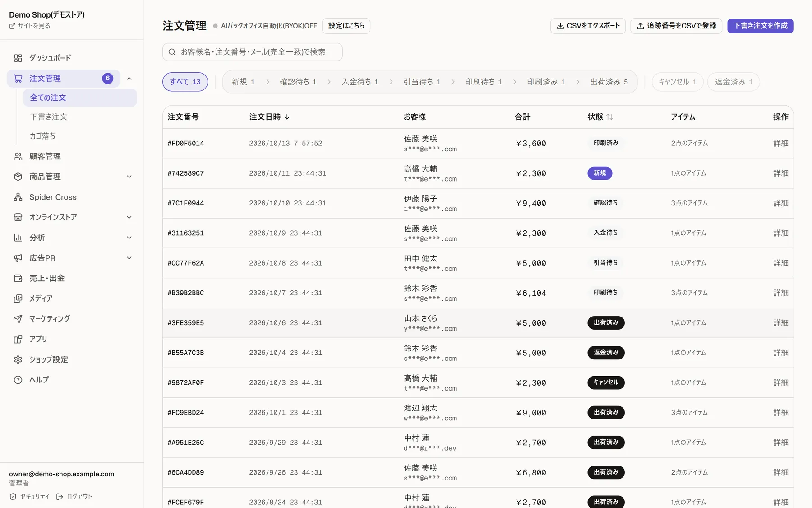Expand the 広告PR submenu chevron
The width and height of the screenshot is (812, 508).
tap(129, 258)
